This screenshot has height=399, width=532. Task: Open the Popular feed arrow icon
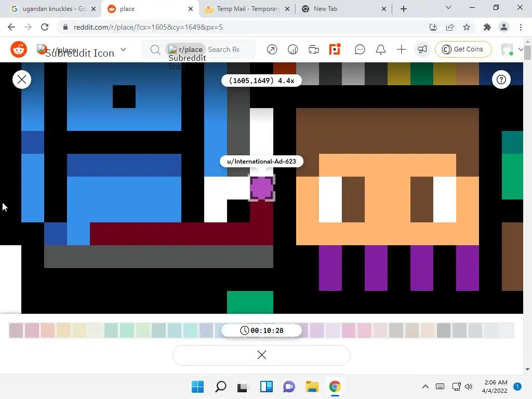tap(272, 49)
